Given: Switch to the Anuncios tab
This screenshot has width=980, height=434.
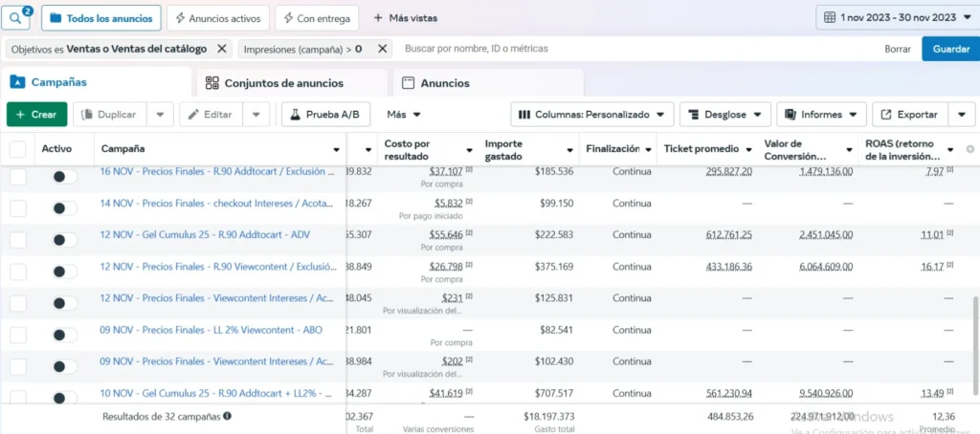Looking at the screenshot, I should (x=444, y=83).
